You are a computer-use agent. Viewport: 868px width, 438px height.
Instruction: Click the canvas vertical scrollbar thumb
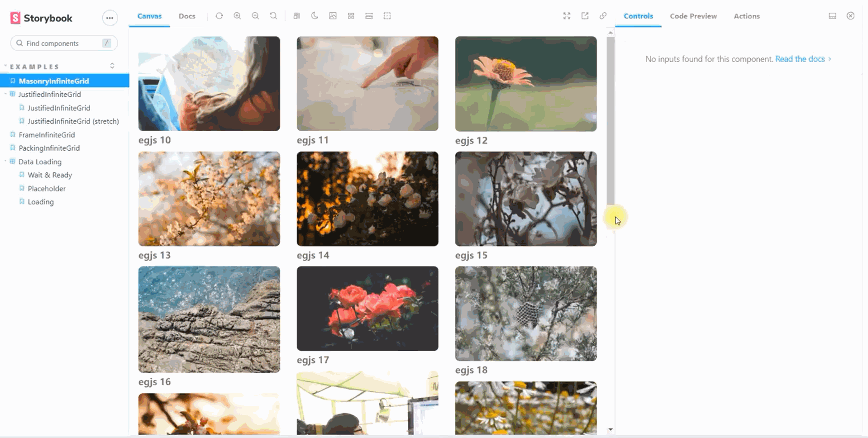coord(610,120)
